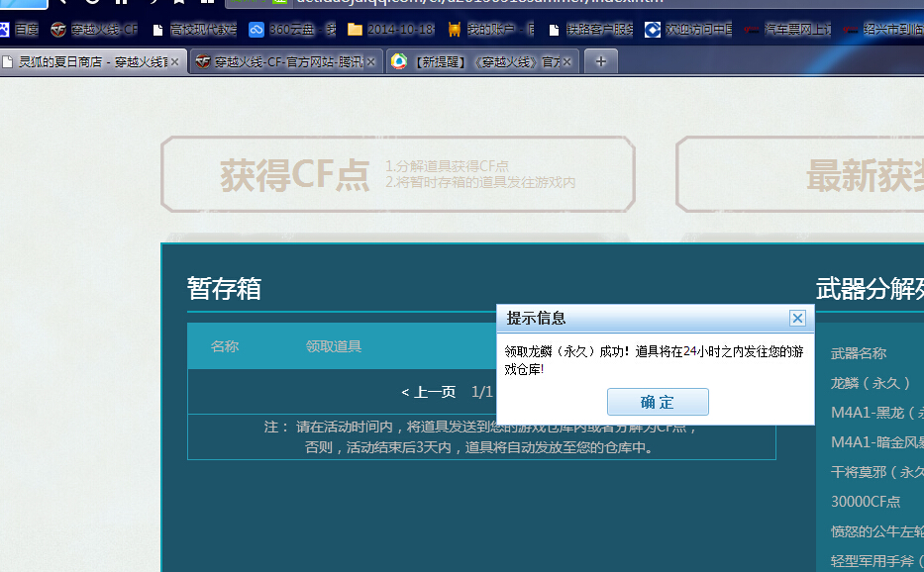
Task: Click the 暂存箱 heading
Action: (224, 289)
